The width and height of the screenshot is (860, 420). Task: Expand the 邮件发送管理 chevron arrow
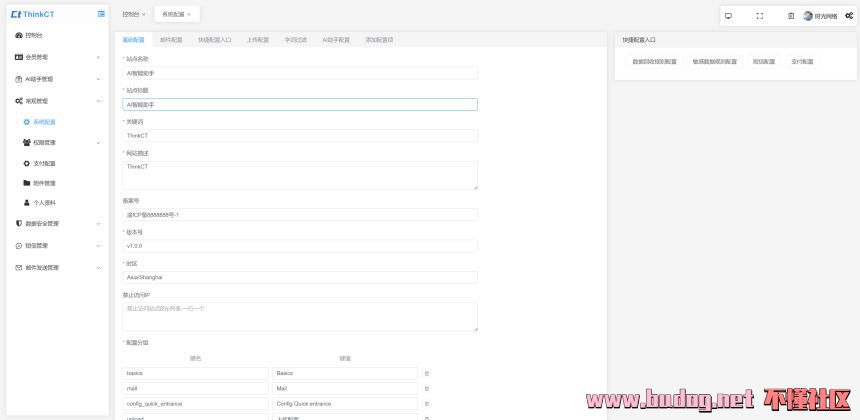pyautogui.click(x=99, y=268)
